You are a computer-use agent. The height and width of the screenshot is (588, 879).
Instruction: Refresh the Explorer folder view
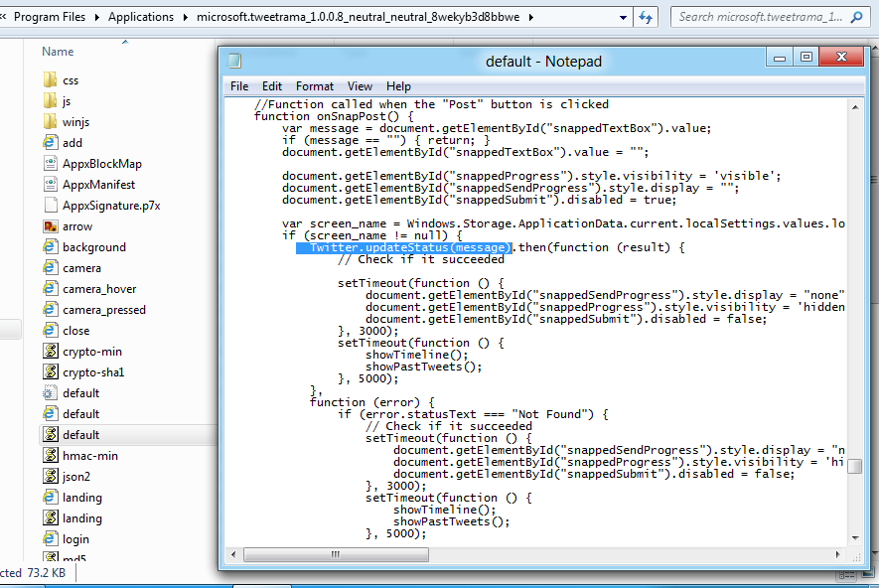pos(646,17)
